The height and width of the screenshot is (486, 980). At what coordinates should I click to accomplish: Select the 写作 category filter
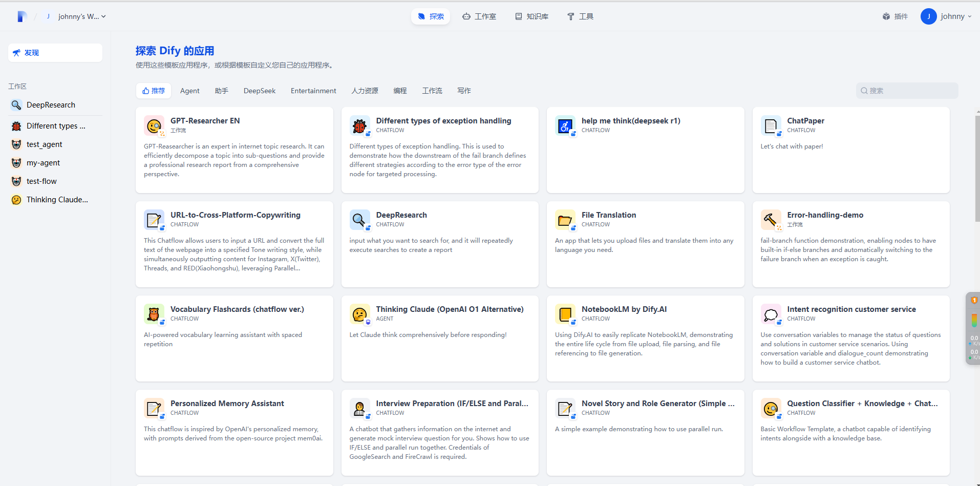pyautogui.click(x=464, y=91)
